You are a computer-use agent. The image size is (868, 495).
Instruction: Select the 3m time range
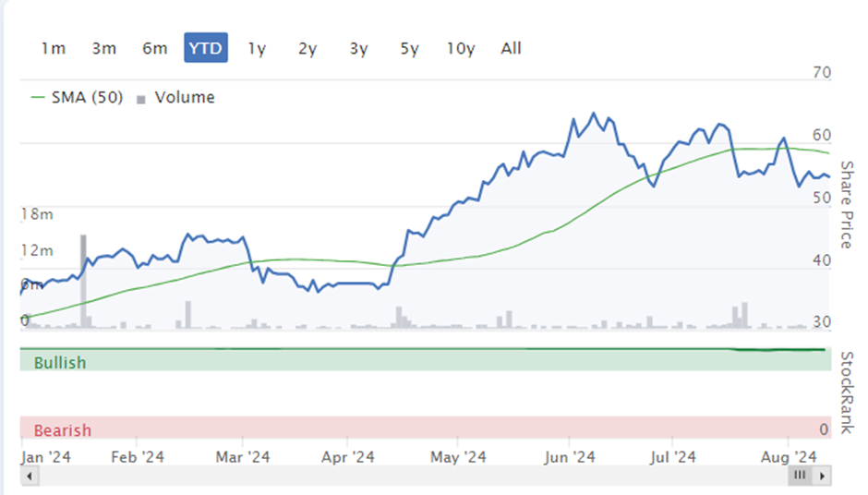click(x=104, y=48)
